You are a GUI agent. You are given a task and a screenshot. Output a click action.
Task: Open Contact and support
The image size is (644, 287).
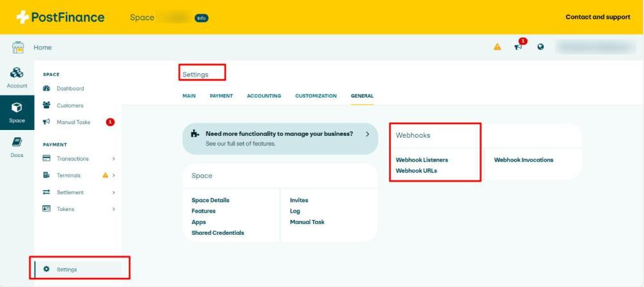(598, 17)
